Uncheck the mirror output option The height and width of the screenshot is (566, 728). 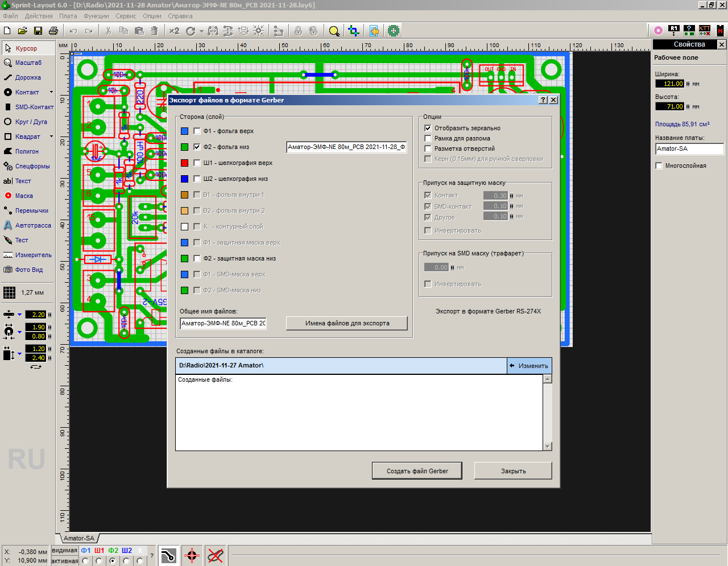(428, 128)
